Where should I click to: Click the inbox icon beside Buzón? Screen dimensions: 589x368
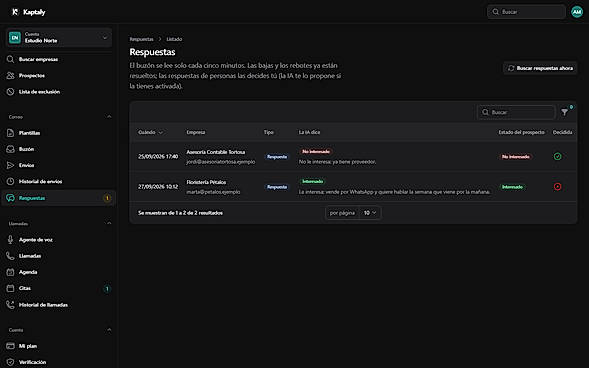point(11,149)
